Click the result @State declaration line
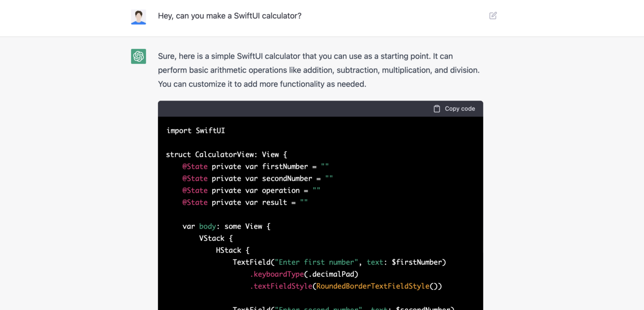This screenshot has width=644, height=310. pyautogui.click(x=245, y=202)
